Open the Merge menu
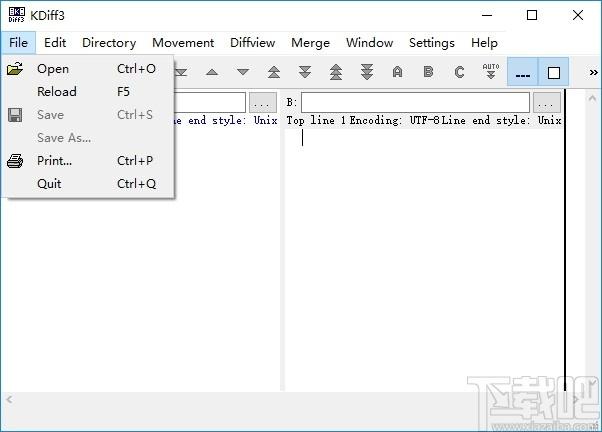 pyautogui.click(x=310, y=43)
